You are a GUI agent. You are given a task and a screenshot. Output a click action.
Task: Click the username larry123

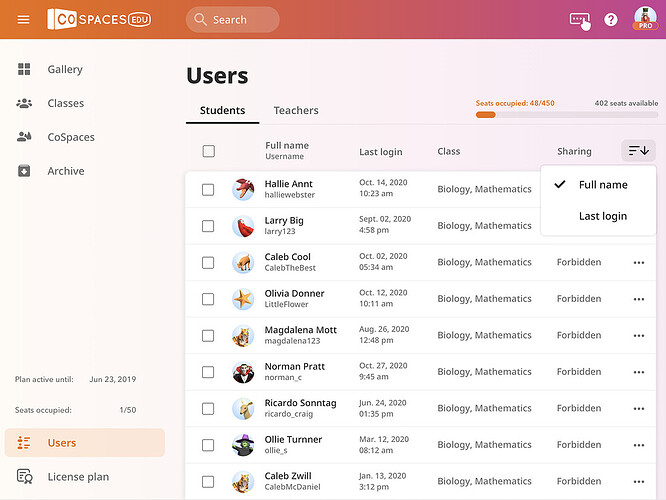point(279,232)
